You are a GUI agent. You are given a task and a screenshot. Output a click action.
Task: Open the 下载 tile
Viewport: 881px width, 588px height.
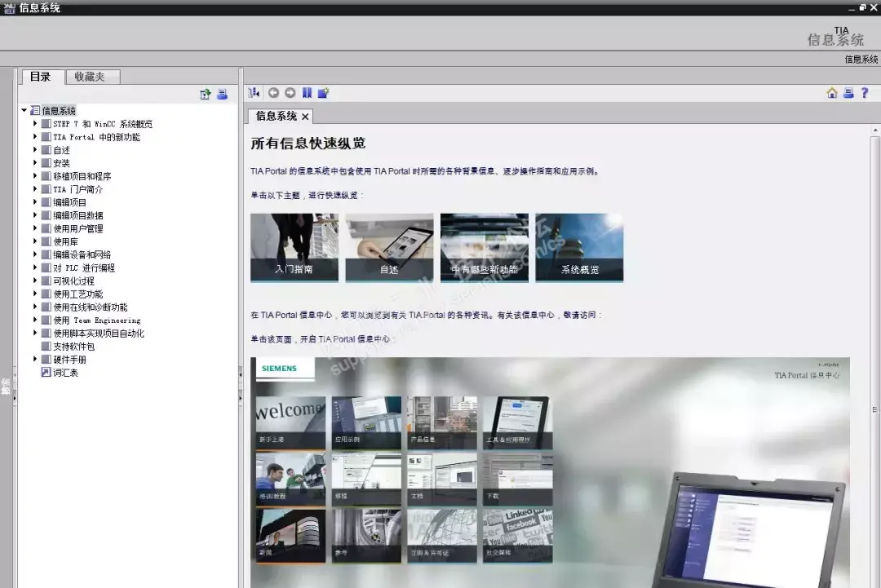(518, 479)
